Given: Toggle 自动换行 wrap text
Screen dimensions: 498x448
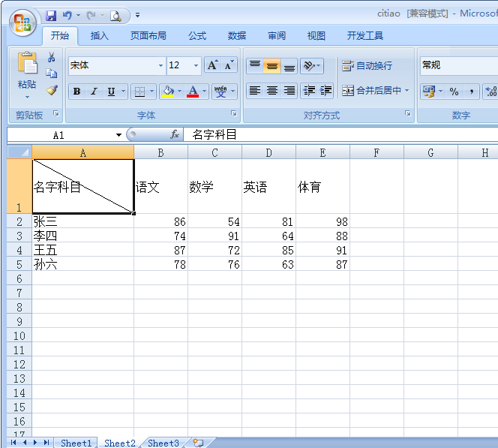Looking at the screenshot, I should (367, 66).
